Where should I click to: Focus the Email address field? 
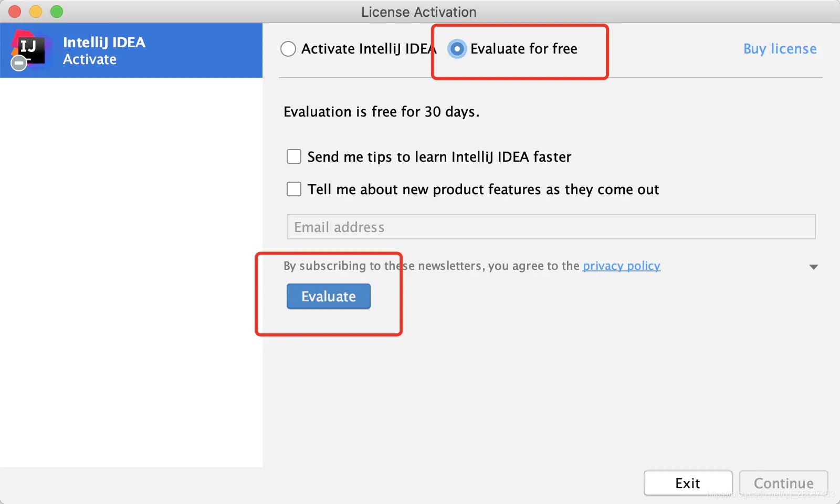click(550, 227)
